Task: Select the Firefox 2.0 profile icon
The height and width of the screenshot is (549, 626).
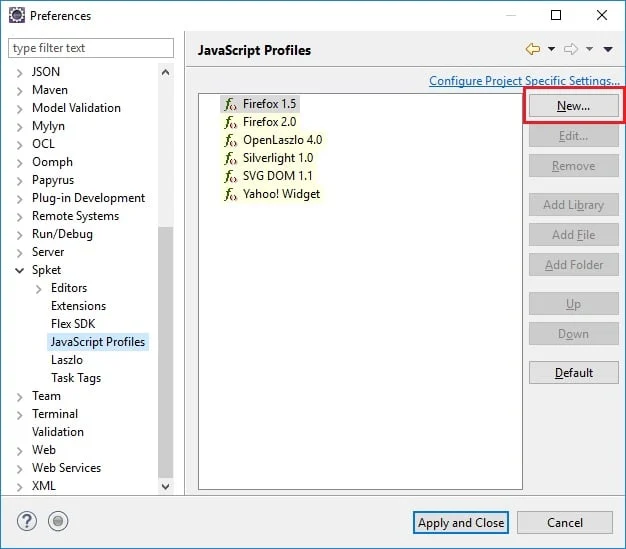Action: tap(230, 122)
